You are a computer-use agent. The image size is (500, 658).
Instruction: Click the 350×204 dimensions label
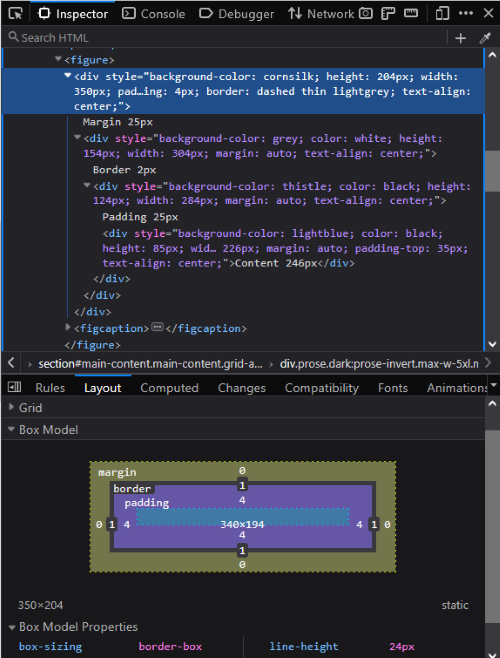(40, 605)
